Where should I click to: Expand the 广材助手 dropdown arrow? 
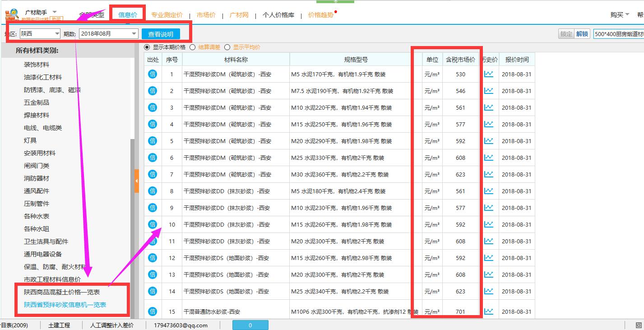tap(55, 12)
